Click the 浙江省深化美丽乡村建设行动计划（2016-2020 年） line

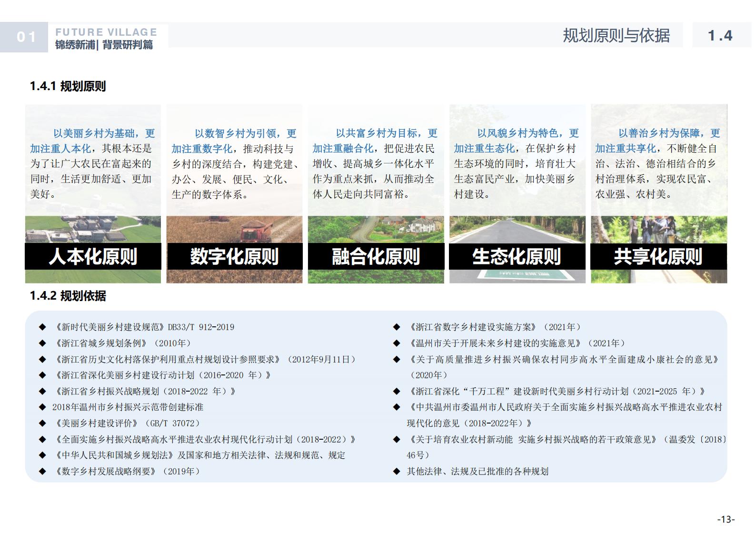click(x=163, y=375)
